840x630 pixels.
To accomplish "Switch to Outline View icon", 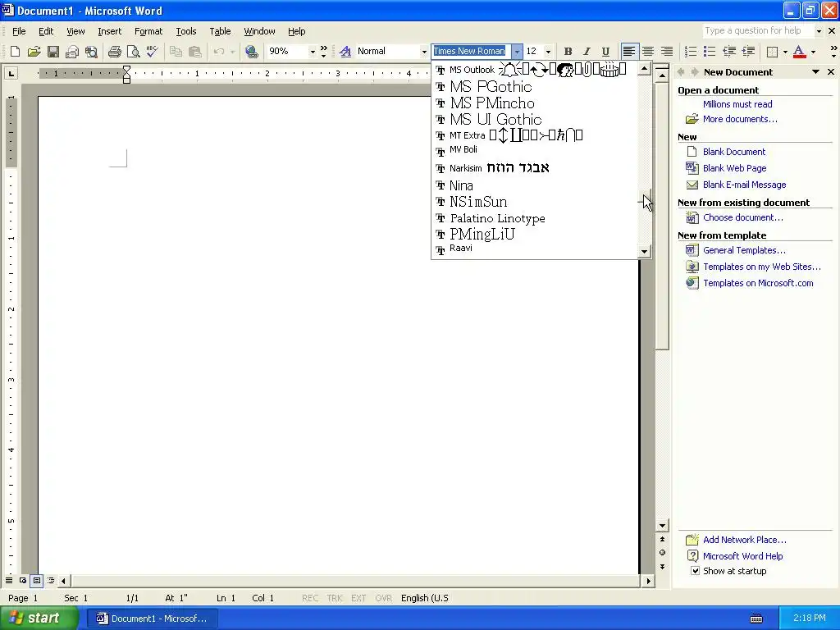I will pos(50,580).
